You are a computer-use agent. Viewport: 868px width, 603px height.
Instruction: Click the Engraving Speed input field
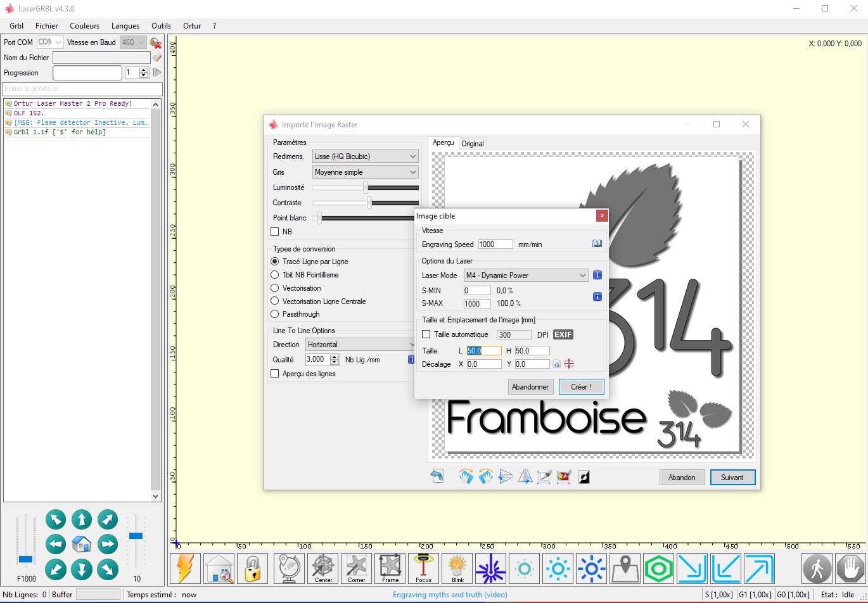(495, 244)
